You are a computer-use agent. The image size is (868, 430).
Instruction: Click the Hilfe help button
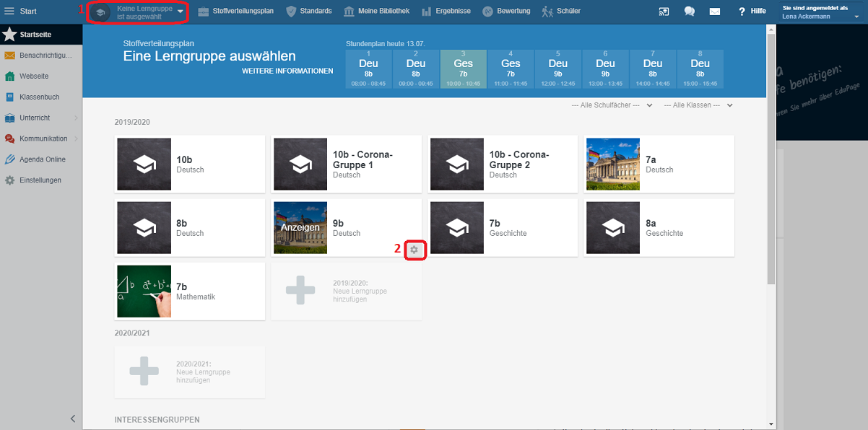pos(752,12)
